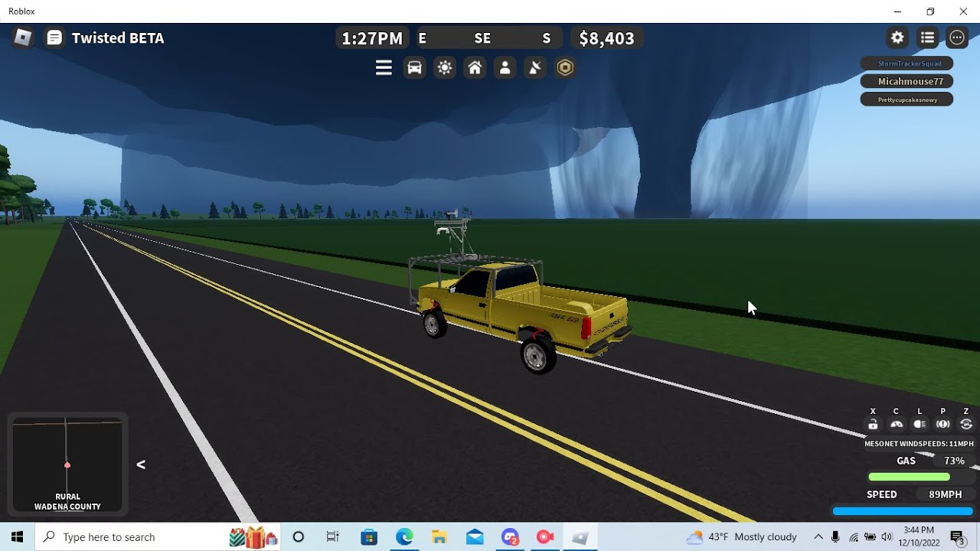Open the settings gear icon

[x=897, y=37]
